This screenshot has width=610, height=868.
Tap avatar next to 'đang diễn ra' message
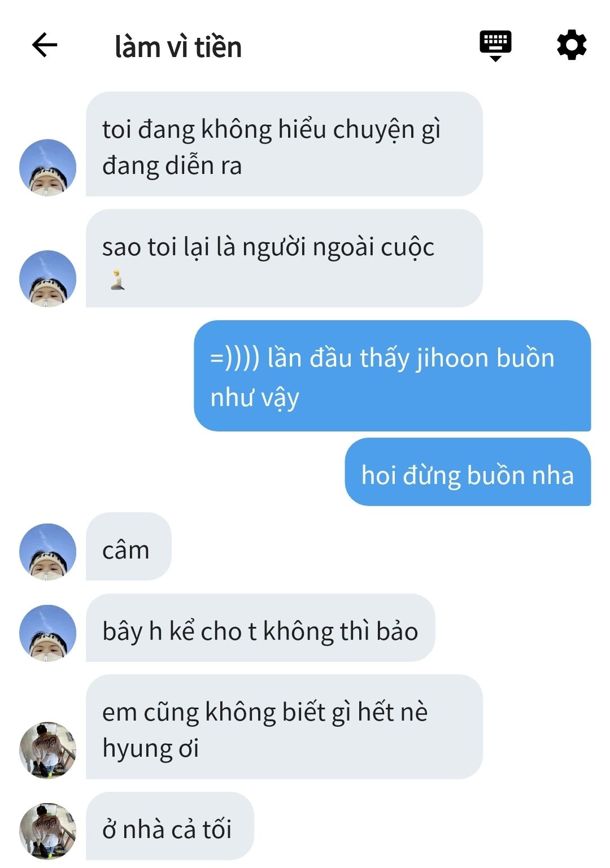[x=47, y=168]
